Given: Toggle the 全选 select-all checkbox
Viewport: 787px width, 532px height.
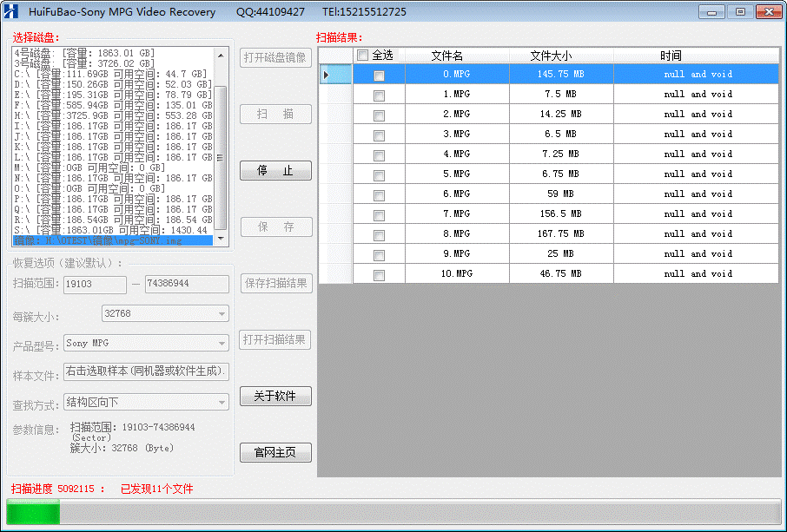Looking at the screenshot, I should click(362, 56).
